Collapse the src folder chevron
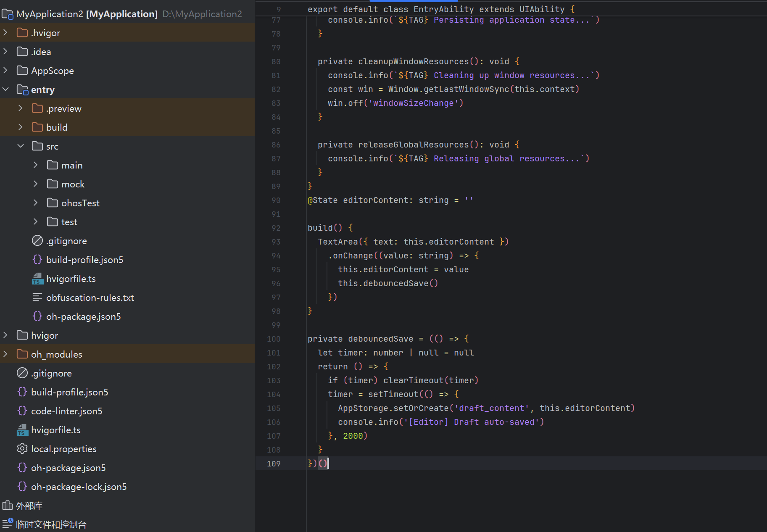 pos(21,146)
